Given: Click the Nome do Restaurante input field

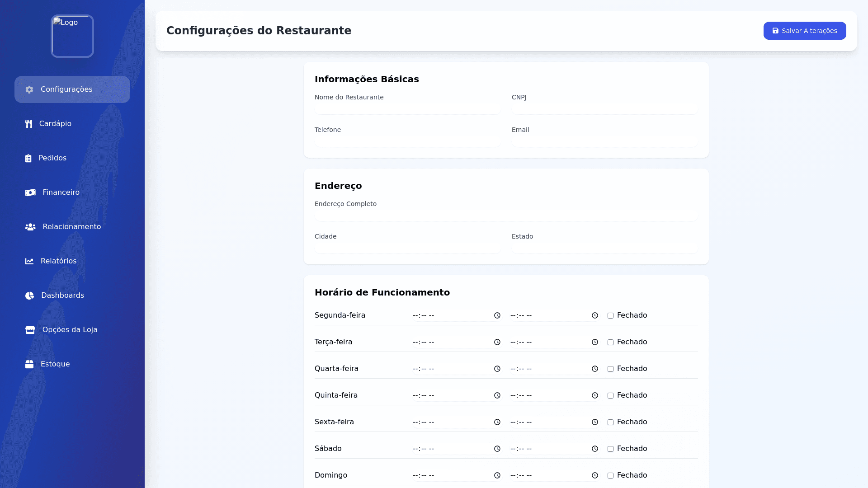Looking at the screenshot, I should click(407, 108).
